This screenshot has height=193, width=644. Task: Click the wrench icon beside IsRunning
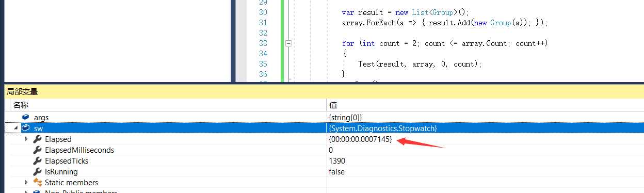point(38,172)
